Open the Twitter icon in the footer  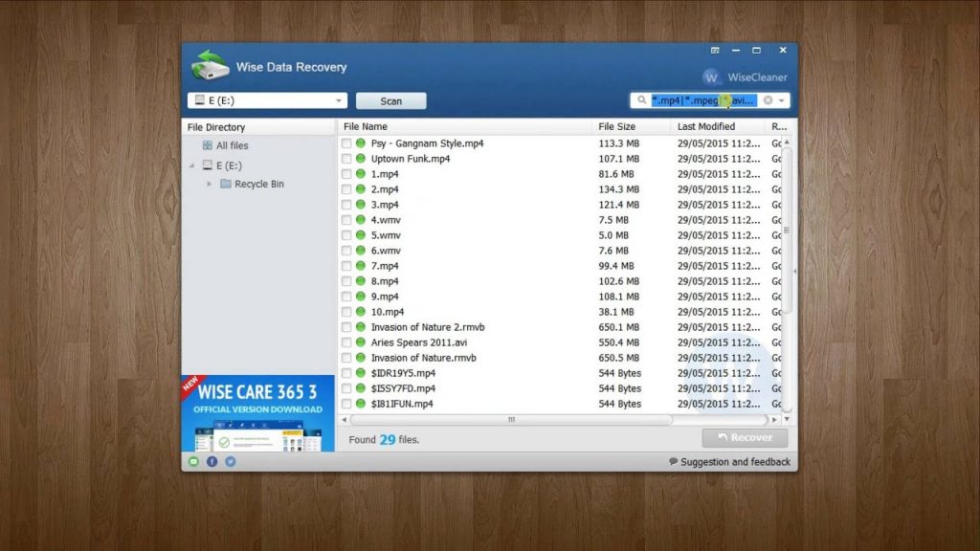(x=230, y=462)
